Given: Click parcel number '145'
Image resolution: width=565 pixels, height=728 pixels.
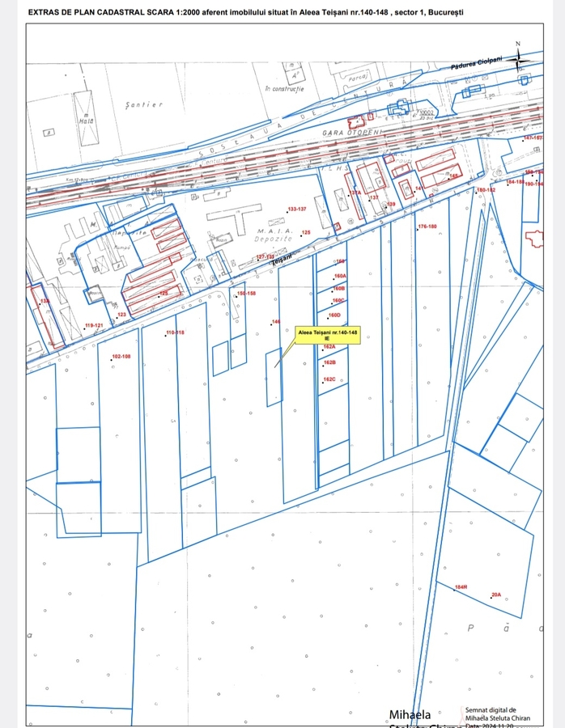Looking at the screenshot, I should [453, 176].
